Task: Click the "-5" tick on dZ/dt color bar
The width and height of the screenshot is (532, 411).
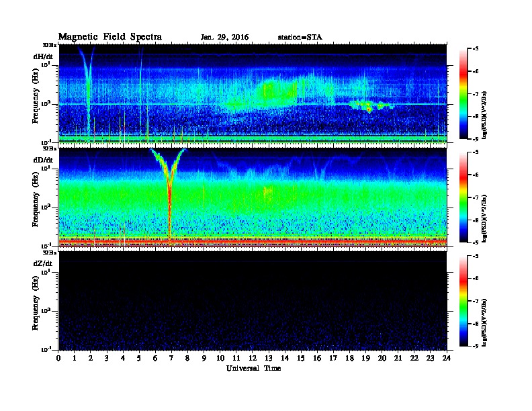Action: pos(475,256)
